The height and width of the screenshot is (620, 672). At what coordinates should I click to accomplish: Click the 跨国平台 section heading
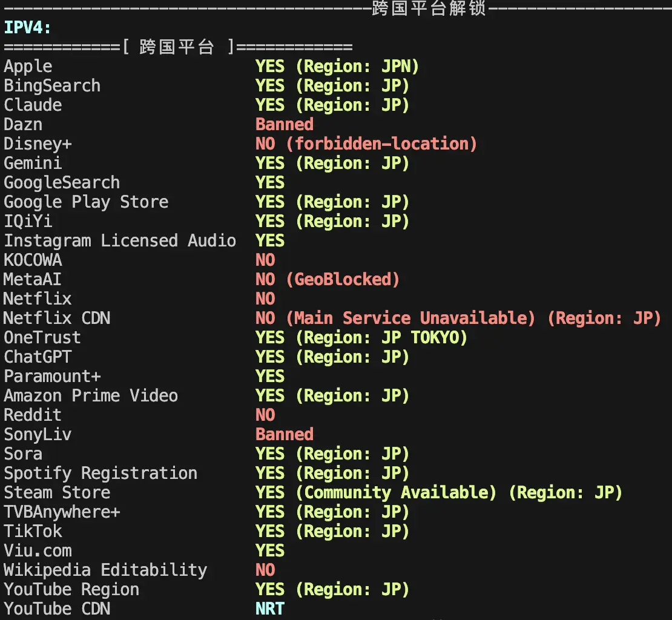click(176, 47)
